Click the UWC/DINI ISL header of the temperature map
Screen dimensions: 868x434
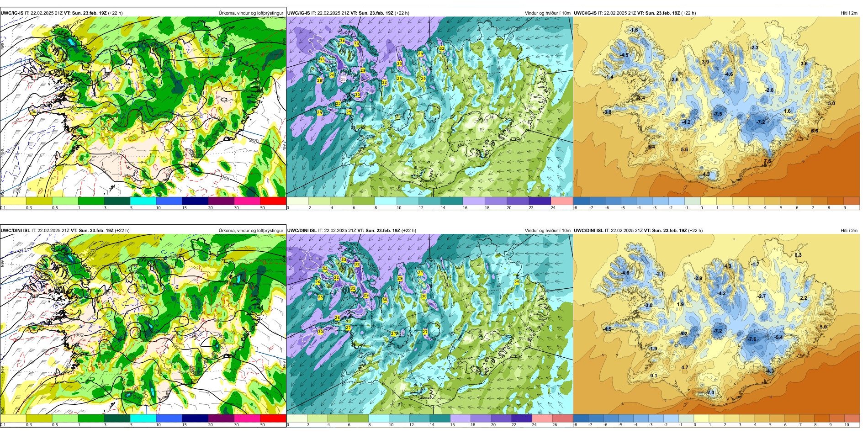(588, 231)
